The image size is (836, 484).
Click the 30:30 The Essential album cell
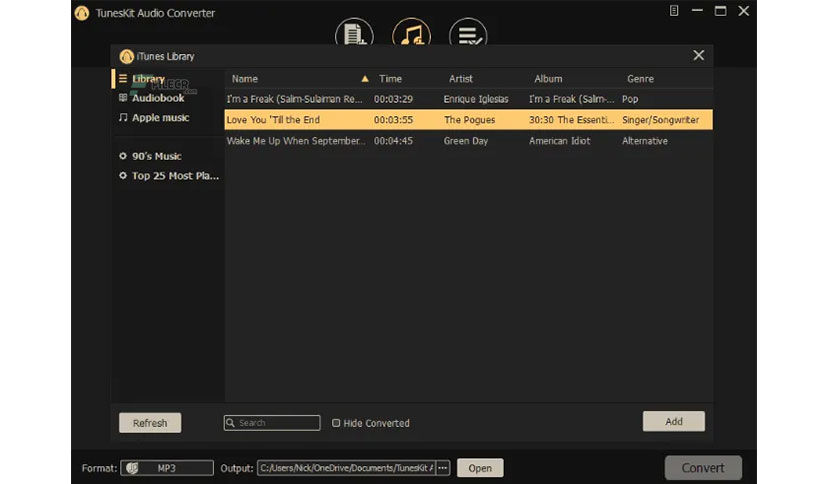(571, 120)
